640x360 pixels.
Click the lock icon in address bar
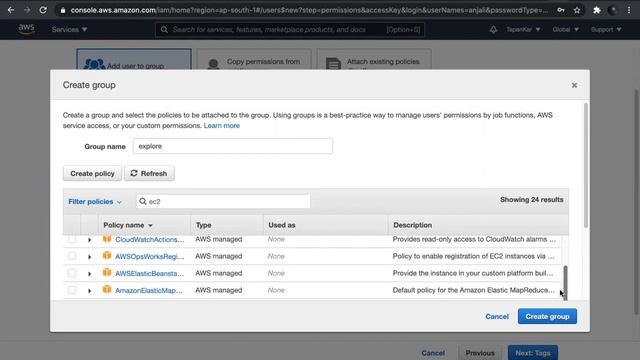63,10
